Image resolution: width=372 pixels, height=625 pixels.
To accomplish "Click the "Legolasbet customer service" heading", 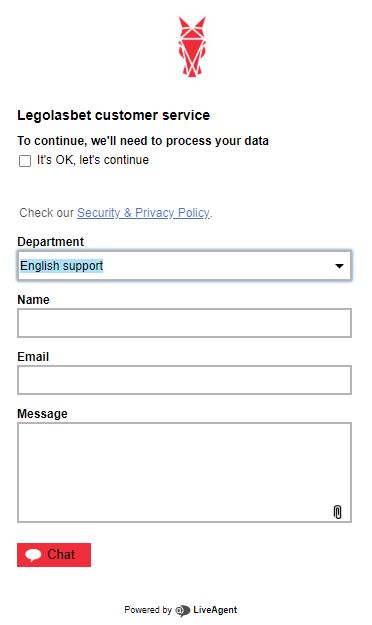I will click(x=113, y=115).
